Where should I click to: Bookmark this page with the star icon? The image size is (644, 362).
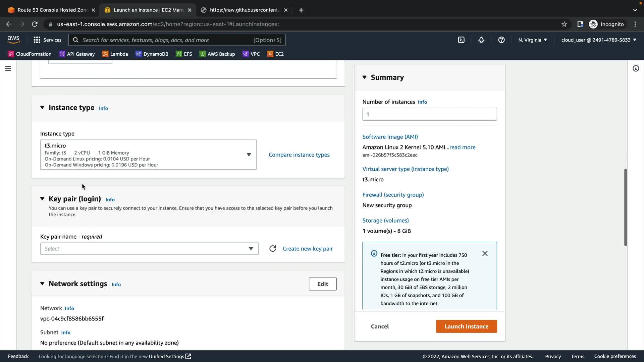point(564,24)
